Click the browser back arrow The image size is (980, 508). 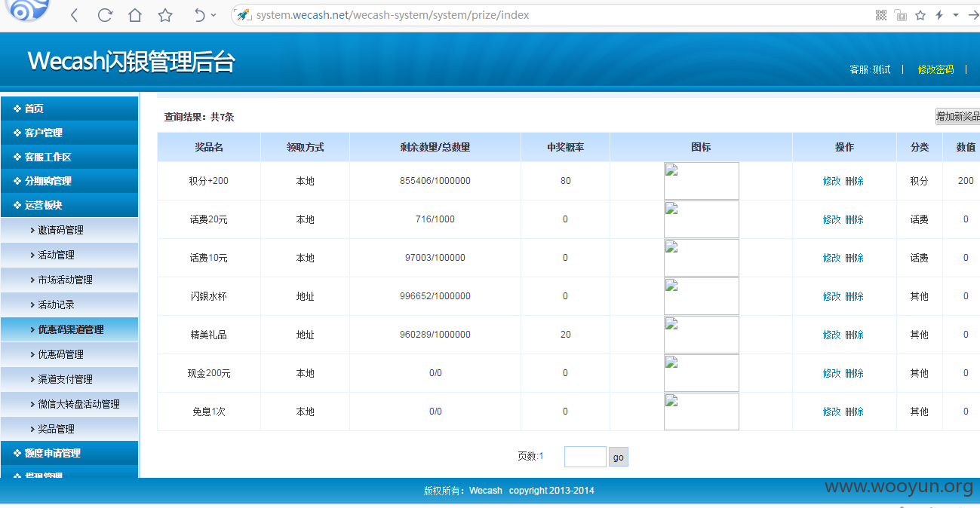coord(74,15)
